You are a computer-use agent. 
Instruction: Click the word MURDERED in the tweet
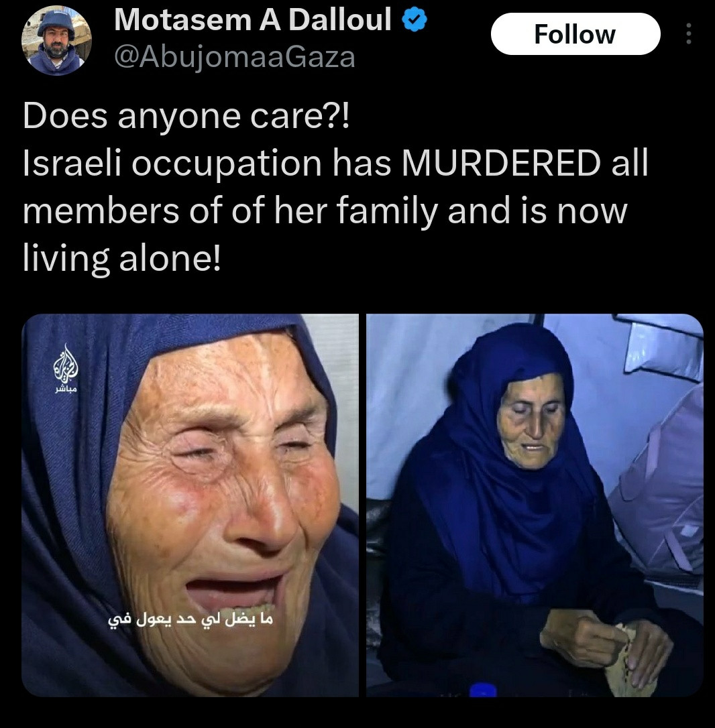pos(501,163)
